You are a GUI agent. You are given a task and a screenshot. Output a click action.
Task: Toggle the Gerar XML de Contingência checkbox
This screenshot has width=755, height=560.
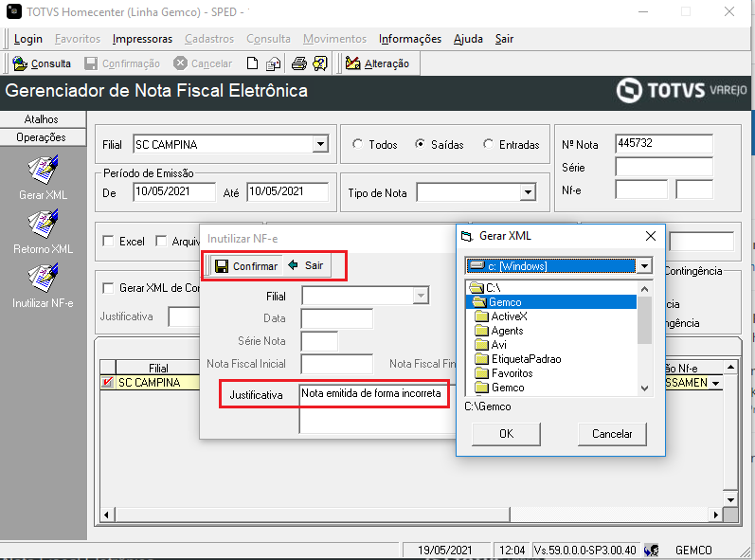coord(108,288)
